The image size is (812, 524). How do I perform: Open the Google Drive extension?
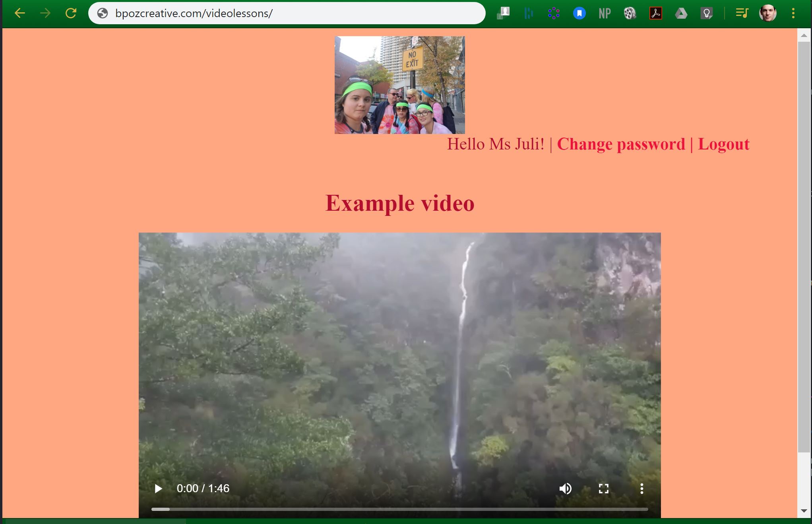[x=681, y=14]
